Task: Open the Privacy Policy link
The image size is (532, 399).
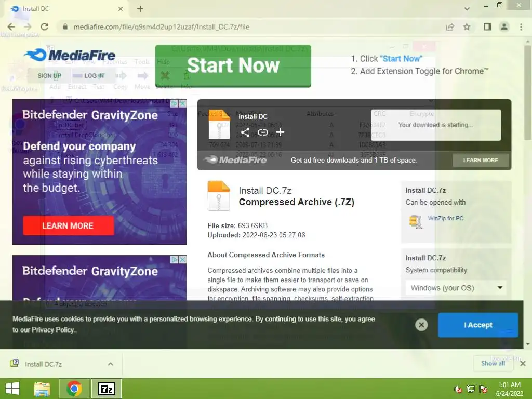Action: click(x=53, y=330)
